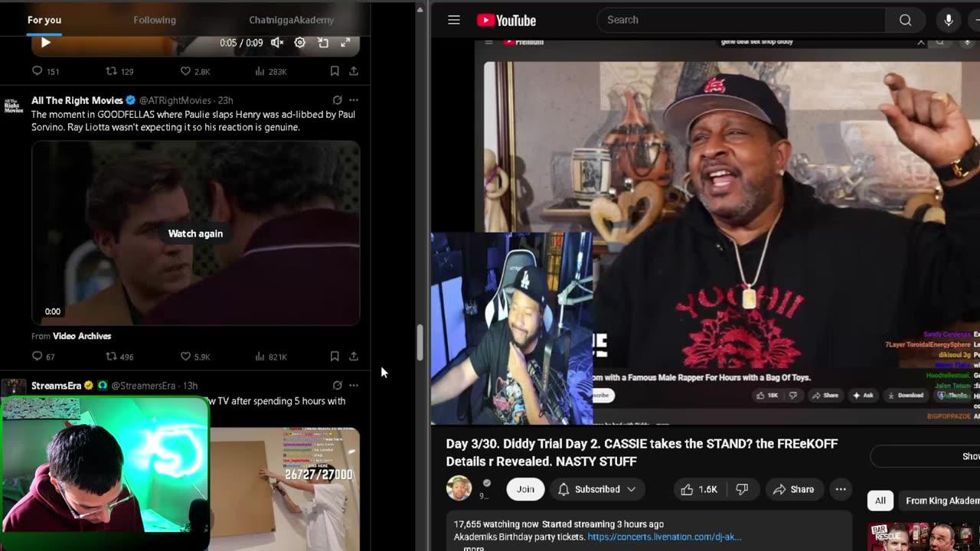Dislike the Diddy Trial livestream
The image size is (980, 551).
point(742,489)
